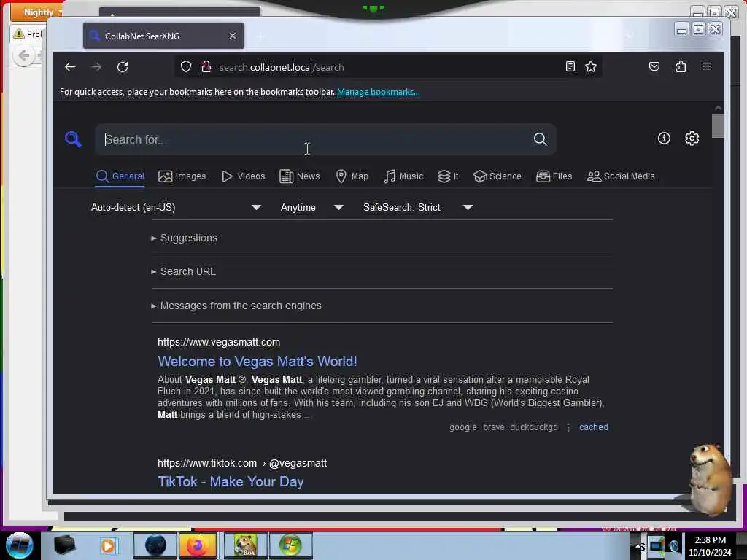
Task: Open the Auto-detect (en-US) language dropdown
Action: (x=176, y=208)
